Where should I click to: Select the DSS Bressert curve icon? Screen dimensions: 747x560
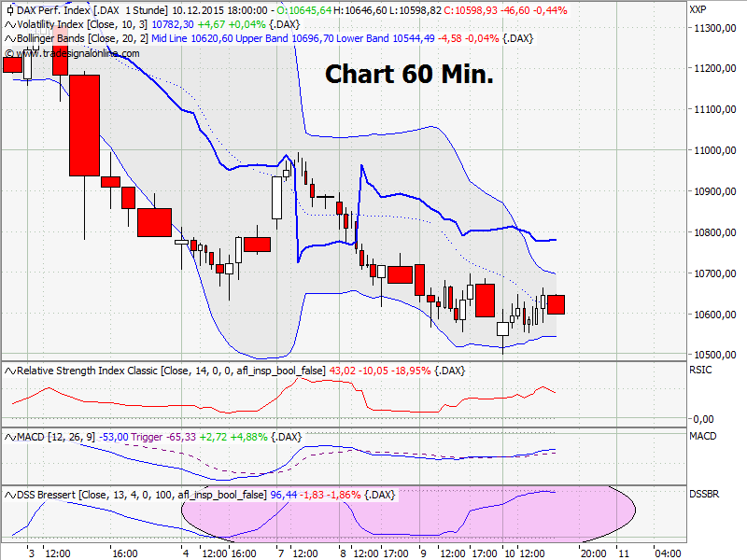9,495
